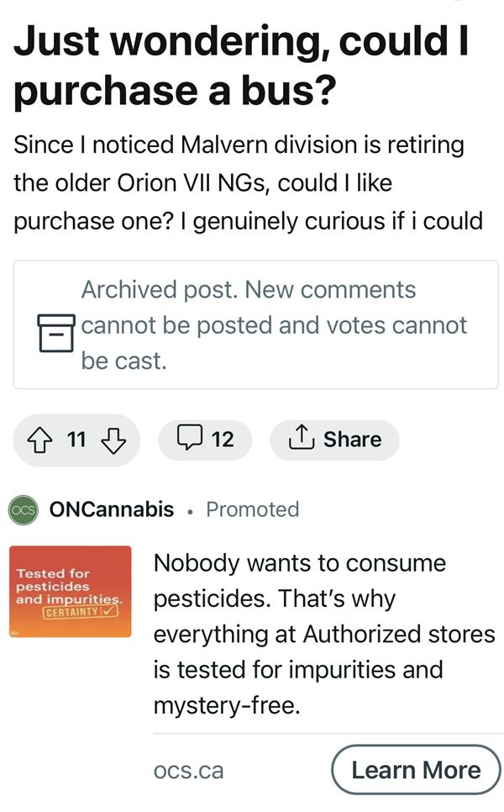The width and height of the screenshot is (504, 812).
Task: Click the Learn More button
Action: coord(417,769)
